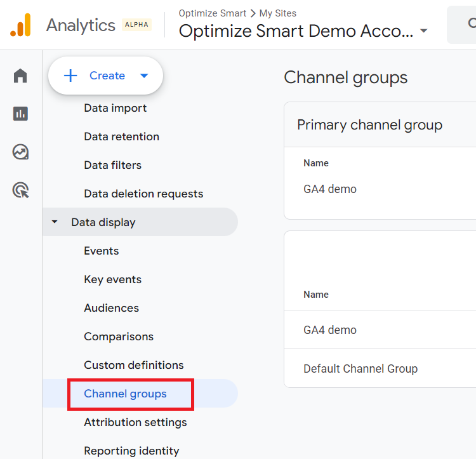Viewport: 476px width, 459px height.
Task: Open the Reports bar chart icon
Action: point(20,114)
